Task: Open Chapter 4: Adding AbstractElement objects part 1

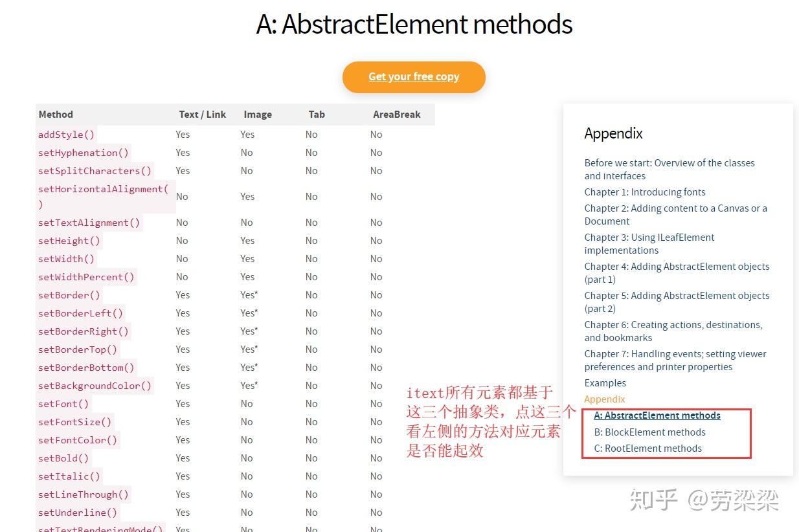Action: 677,272
